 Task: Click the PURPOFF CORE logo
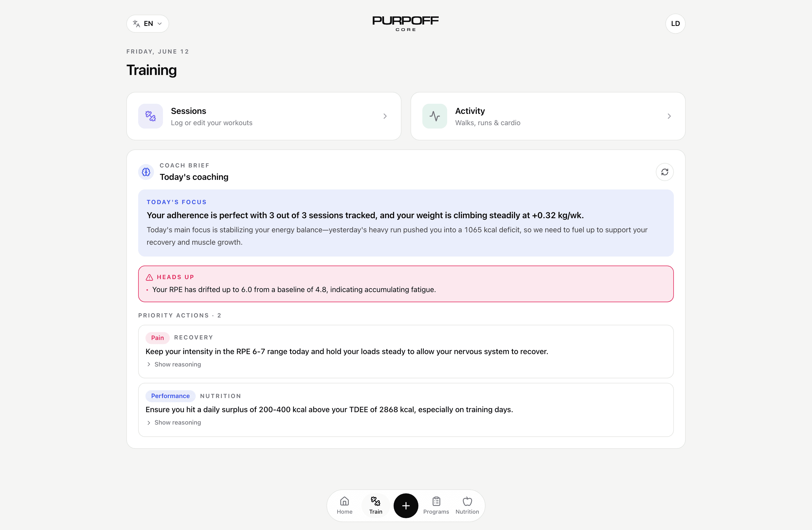pos(405,23)
